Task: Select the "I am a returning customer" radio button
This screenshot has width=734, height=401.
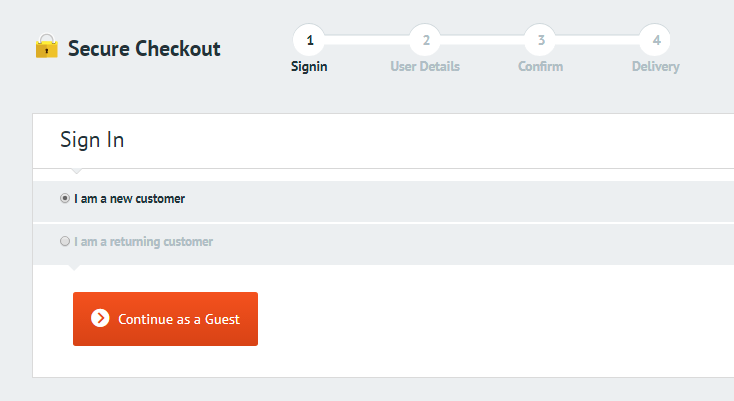Action: [x=65, y=242]
